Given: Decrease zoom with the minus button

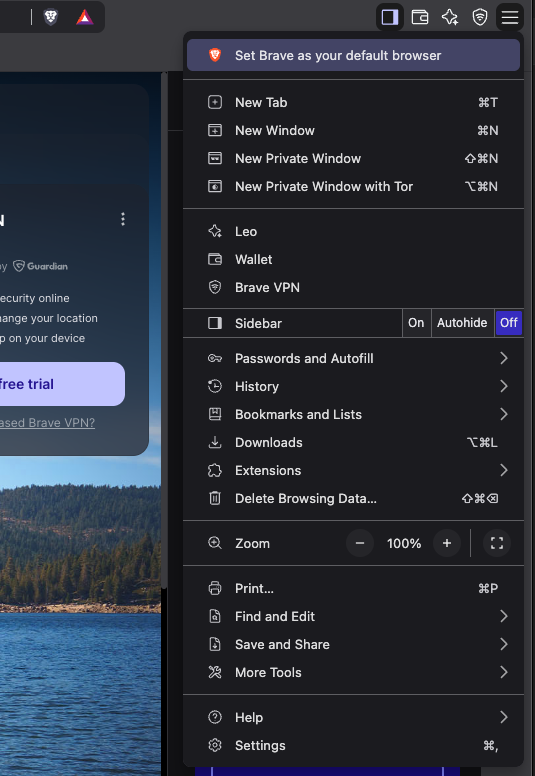Looking at the screenshot, I should pos(360,543).
